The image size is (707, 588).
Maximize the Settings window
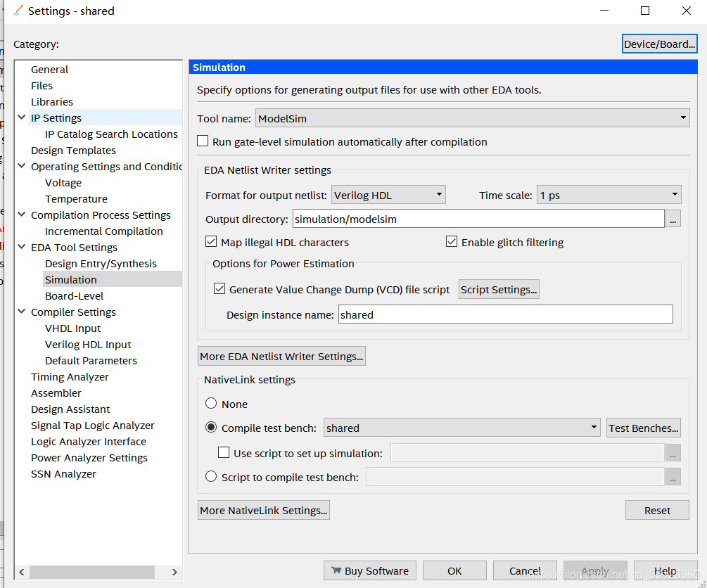(x=645, y=11)
